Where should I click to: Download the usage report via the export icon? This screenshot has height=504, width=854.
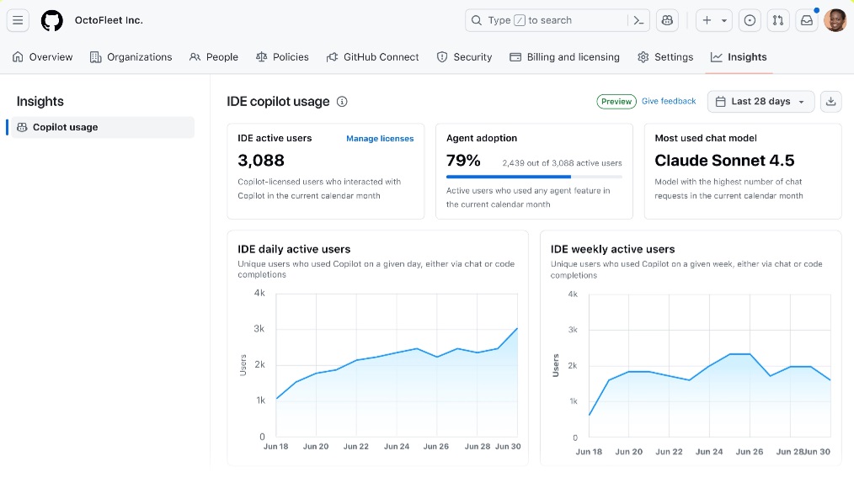pos(830,101)
